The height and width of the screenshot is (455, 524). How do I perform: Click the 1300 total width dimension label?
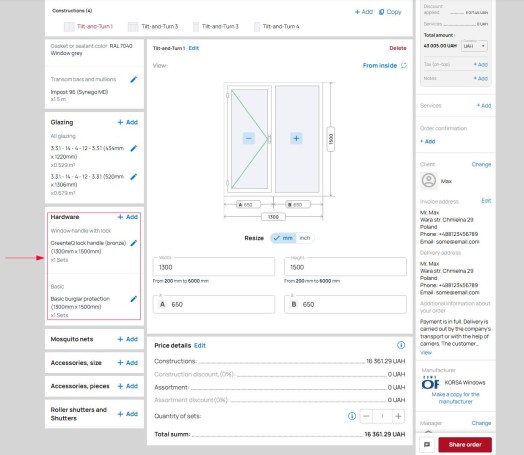273,217
